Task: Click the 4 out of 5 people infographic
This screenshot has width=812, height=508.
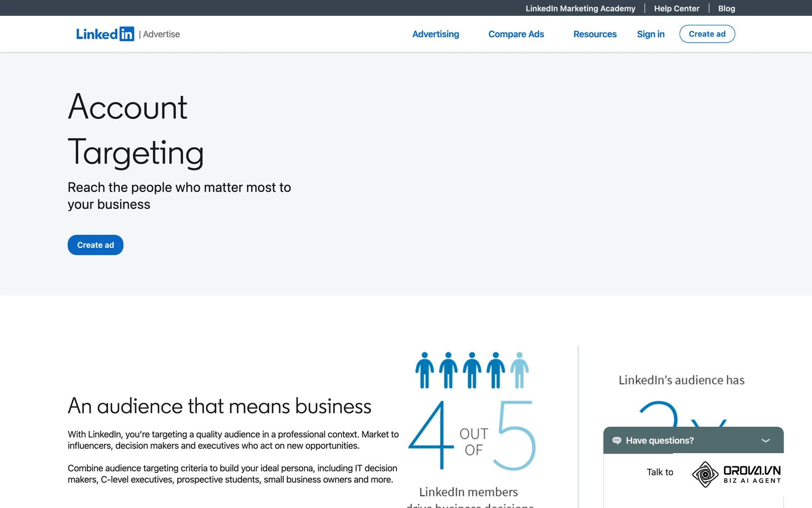Action: 472,411
